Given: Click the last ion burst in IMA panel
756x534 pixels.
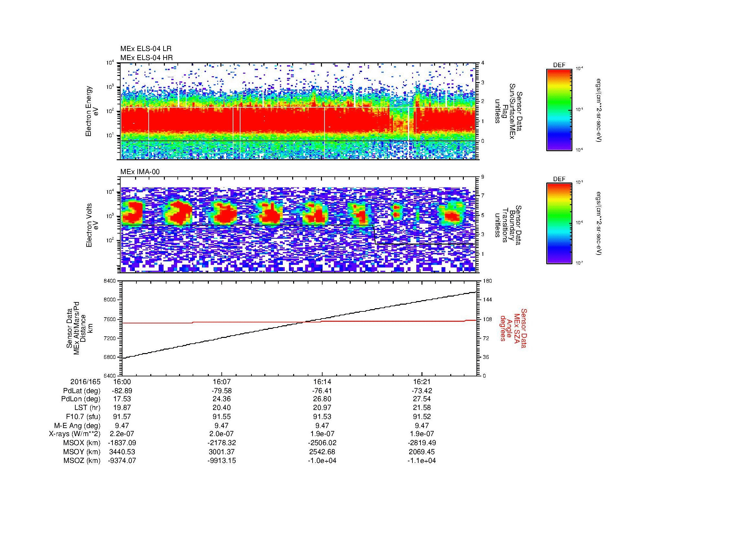Looking at the screenshot, I should point(452,213).
